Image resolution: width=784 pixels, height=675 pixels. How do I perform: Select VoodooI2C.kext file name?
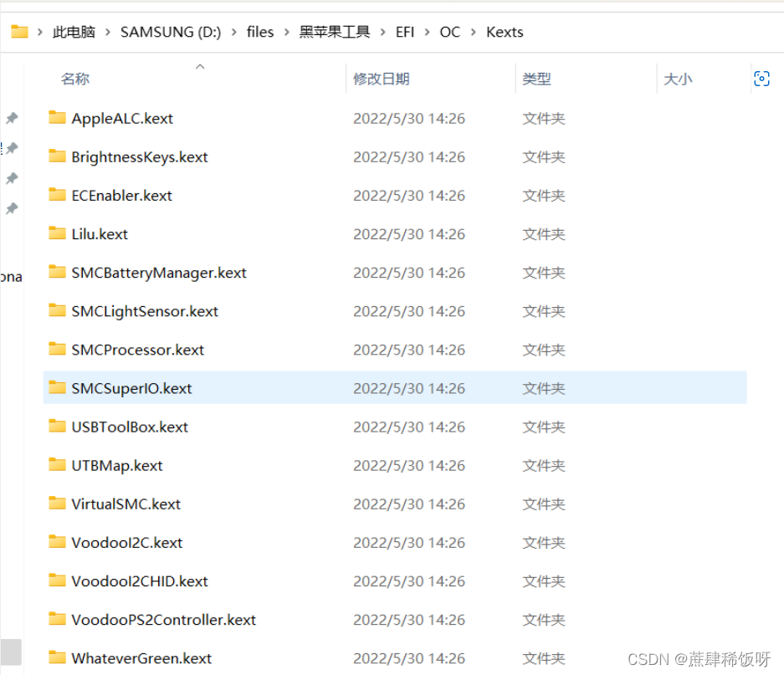tap(127, 543)
